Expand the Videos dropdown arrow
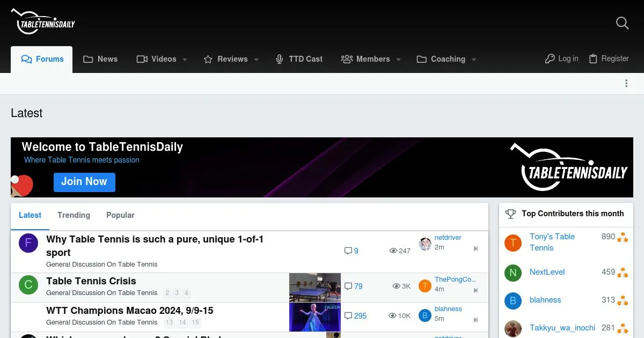This screenshot has width=644, height=338. pyautogui.click(x=185, y=60)
